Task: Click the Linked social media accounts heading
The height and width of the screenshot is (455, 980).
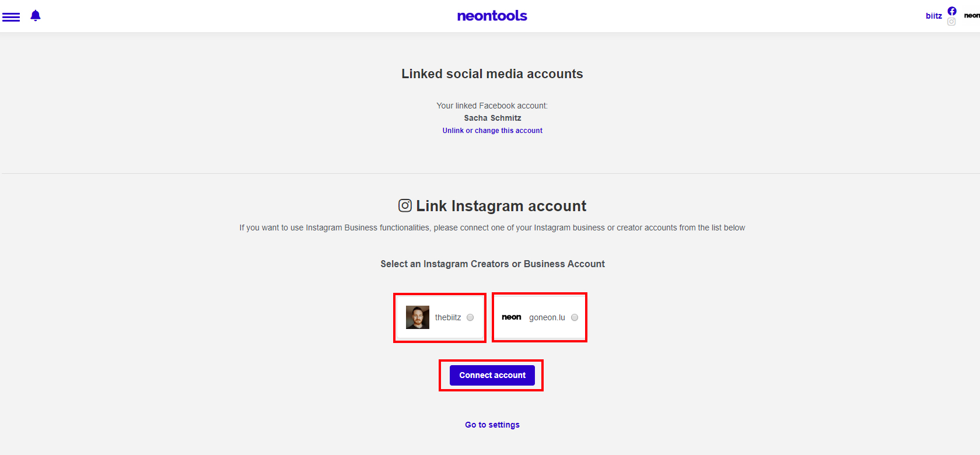Action: [492, 74]
